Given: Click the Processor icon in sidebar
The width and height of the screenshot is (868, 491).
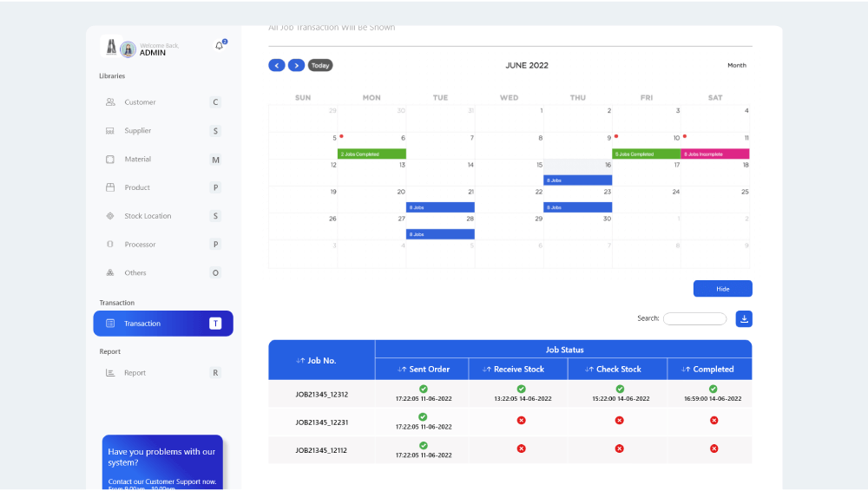Looking at the screenshot, I should [x=110, y=245].
